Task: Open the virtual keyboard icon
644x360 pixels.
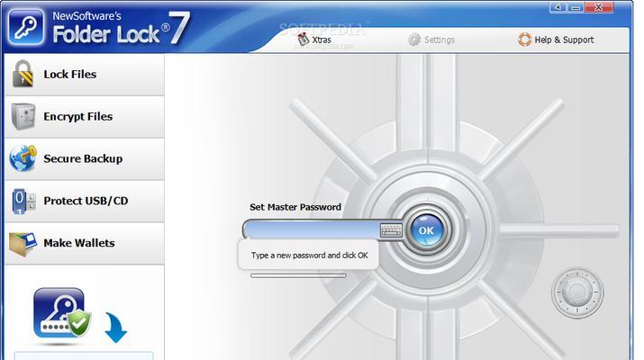Action: (x=391, y=230)
